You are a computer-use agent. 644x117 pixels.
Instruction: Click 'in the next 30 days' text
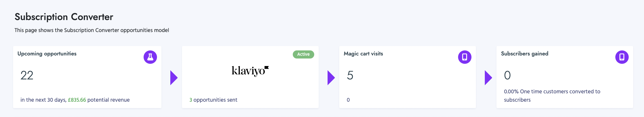click(x=43, y=100)
